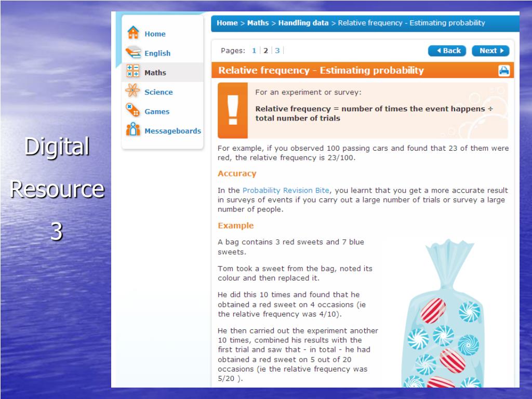The image size is (532, 399).
Task: Click Handling data in the breadcrumb
Action: click(303, 23)
